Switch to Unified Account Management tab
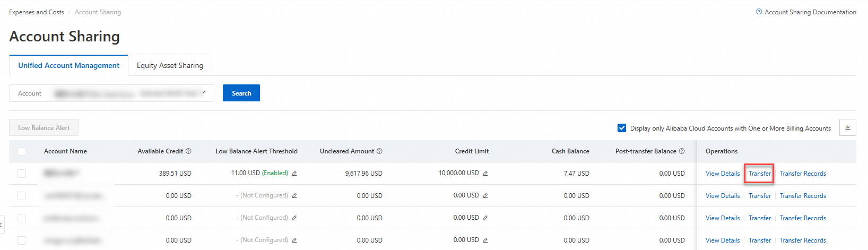This screenshot has height=250, width=868. pos(68,65)
